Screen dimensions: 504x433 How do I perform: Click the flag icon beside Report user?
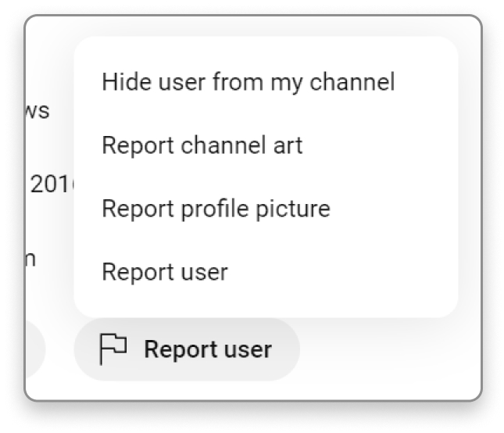pos(113,349)
